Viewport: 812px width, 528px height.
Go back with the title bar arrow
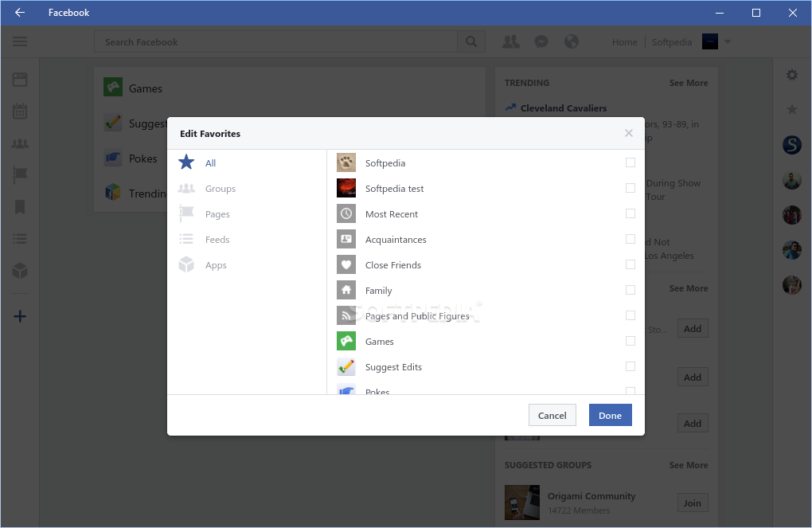point(20,13)
